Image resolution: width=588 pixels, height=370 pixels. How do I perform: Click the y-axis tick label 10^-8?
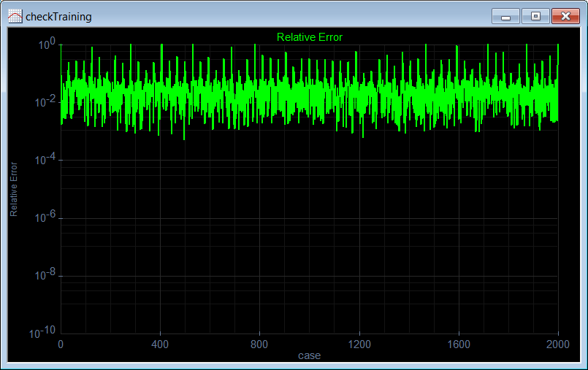point(45,274)
